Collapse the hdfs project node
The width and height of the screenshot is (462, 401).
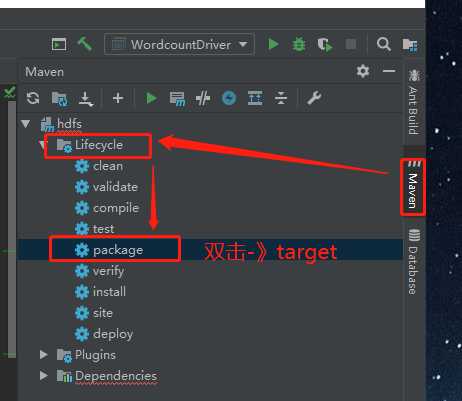[x=26, y=124]
